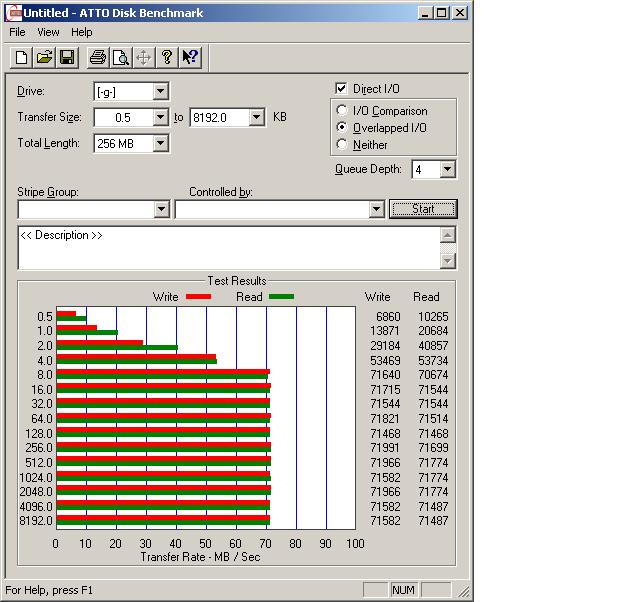Open the Total Length dropdown 256 MB
Image resolution: width=640 pixels, height=602 pixels.
tap(161, 143)
